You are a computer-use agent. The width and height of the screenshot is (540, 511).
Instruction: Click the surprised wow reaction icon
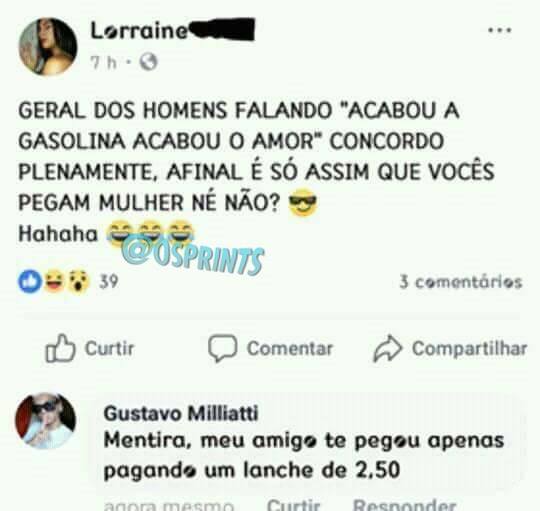pos(79,282)
